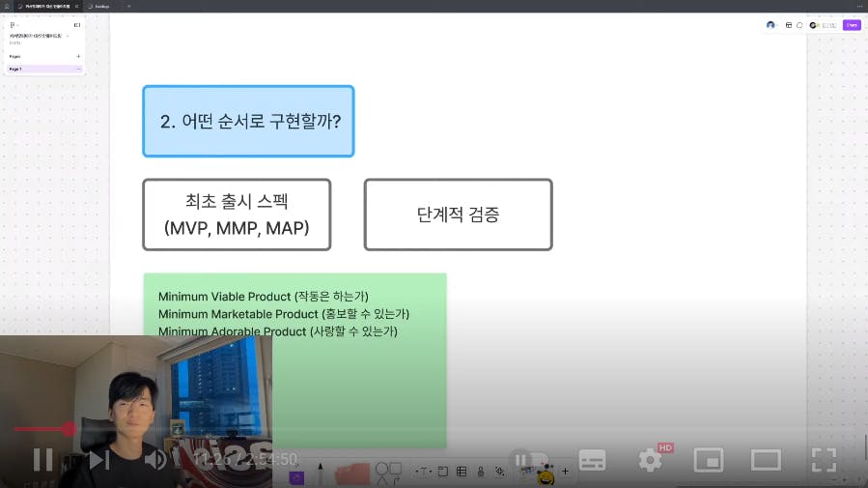The height and width of the screenshot is (488, 868).
Task: Select the '2. 어떤 순서로 구현할까?' blue box
Action: click(x=248, y=122)
